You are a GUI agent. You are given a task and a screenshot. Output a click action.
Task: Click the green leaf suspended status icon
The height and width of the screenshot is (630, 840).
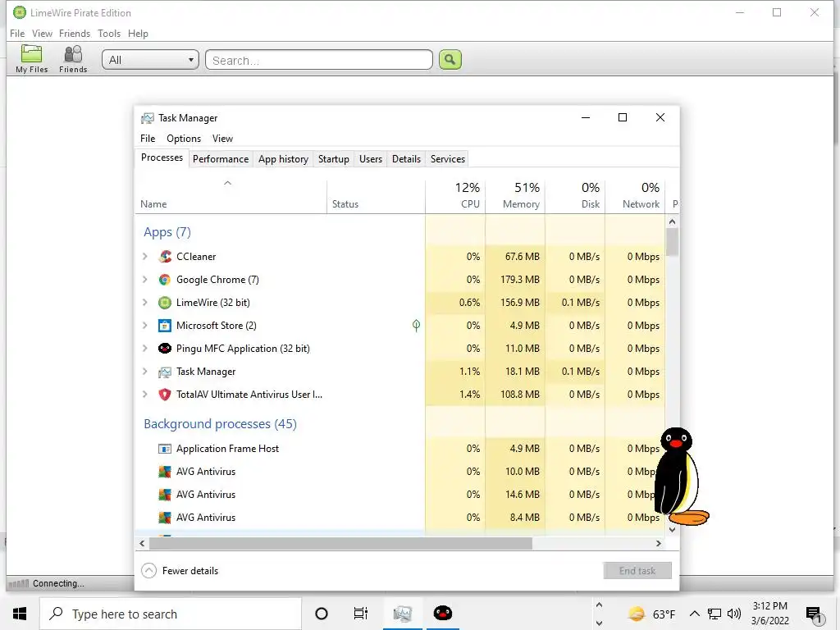[x=416, y=325]
